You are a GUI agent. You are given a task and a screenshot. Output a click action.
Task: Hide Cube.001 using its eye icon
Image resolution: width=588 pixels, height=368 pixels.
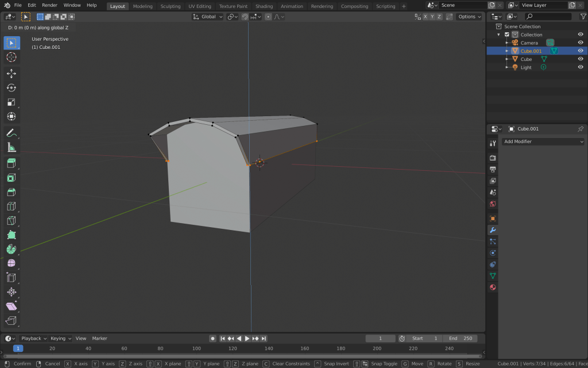click(581, 51)
